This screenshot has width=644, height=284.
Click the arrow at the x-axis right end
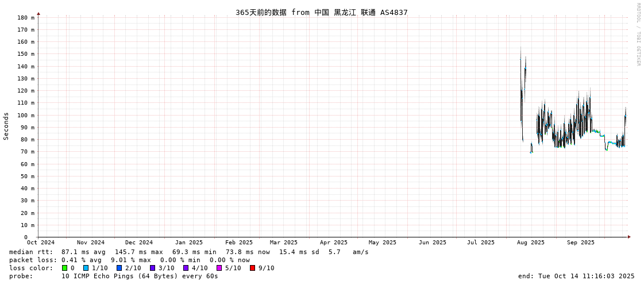pyautogui.click(x=629, y=237)
